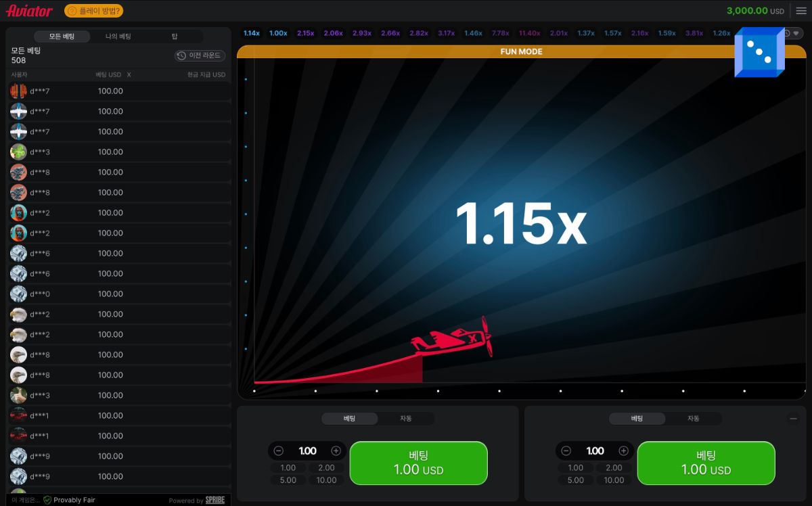Increase right panel bet with plus icon

tap(623, 451)
